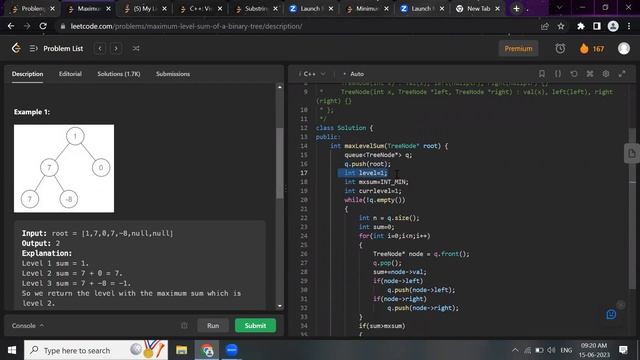Click the icon left of Run
The width and height of the screenshot is (640, 360).
click(184, 326)
